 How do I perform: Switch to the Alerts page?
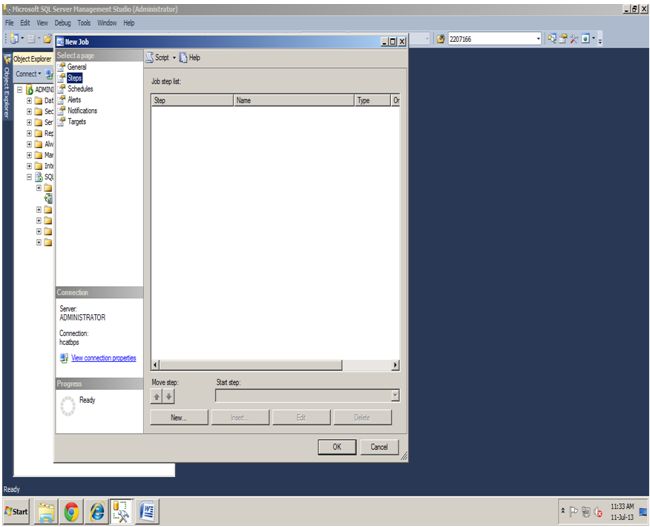(x=74, y=100)
